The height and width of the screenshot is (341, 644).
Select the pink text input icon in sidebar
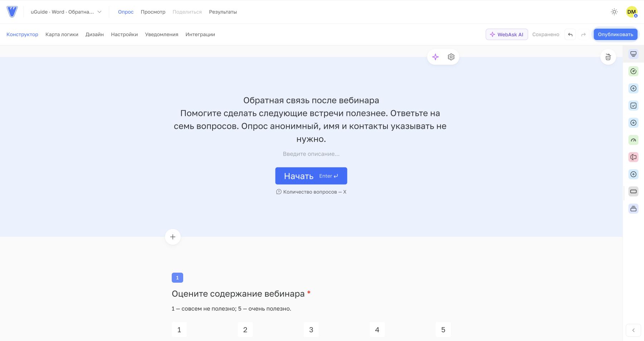633,157
